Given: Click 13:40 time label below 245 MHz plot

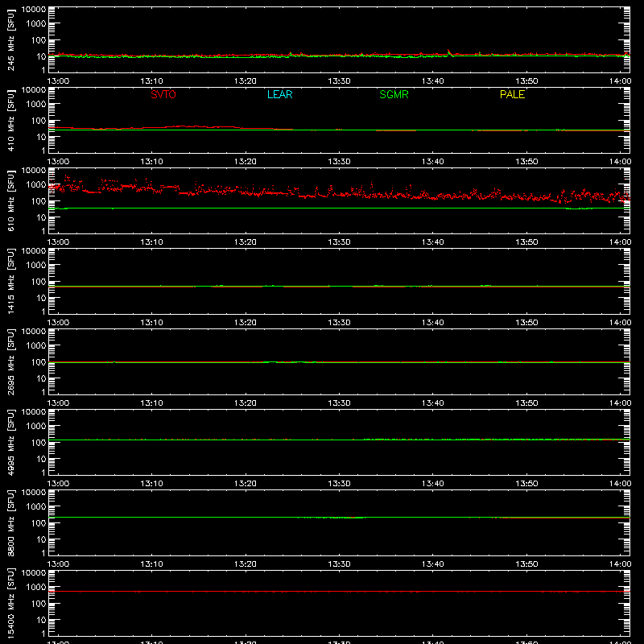Looking at the screenshot, I should coord(433,81).
